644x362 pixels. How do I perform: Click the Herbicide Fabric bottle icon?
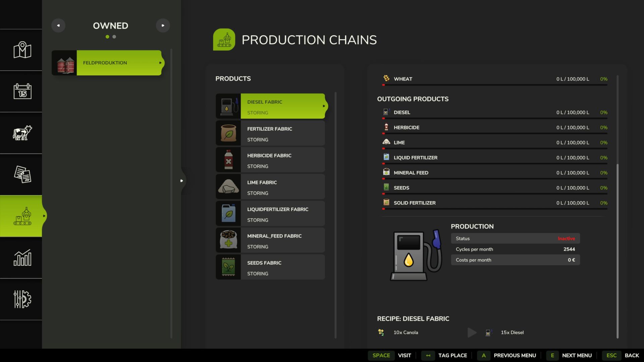pyautogui.click(x=228, y=160)
